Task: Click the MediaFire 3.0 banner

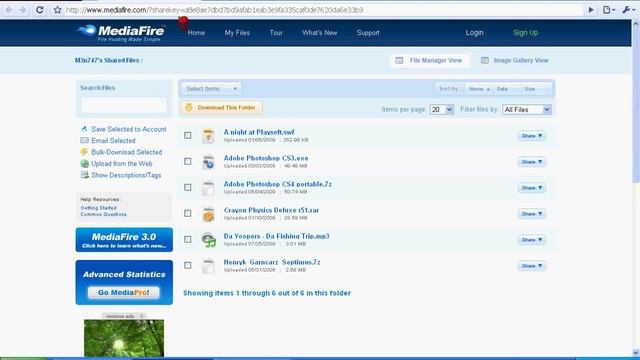Action: coord(124,240)
